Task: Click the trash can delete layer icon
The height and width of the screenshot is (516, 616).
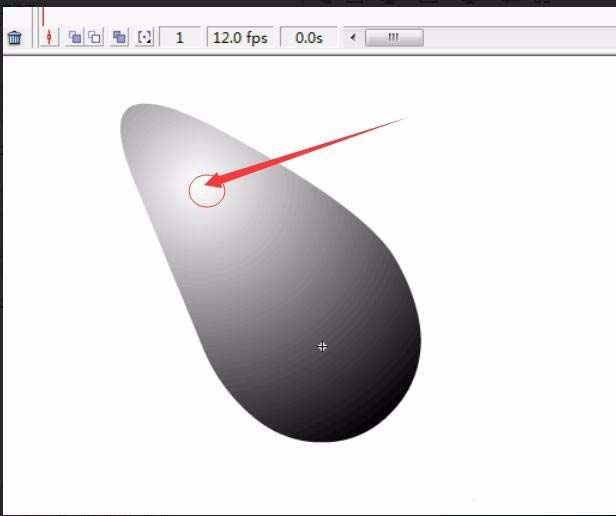Action: click(x=15, y=38)
